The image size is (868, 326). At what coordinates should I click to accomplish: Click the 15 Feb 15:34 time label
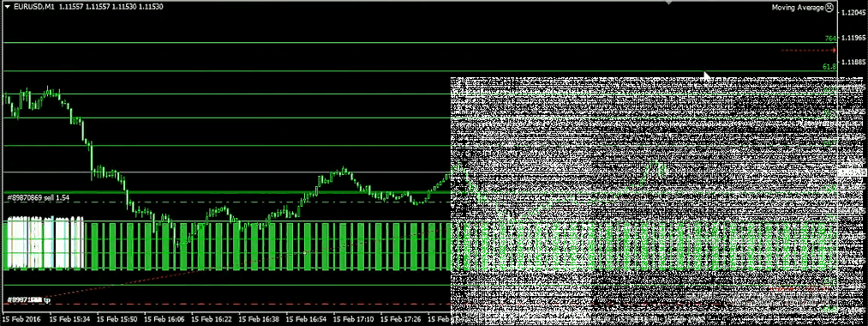coord(69,320)
